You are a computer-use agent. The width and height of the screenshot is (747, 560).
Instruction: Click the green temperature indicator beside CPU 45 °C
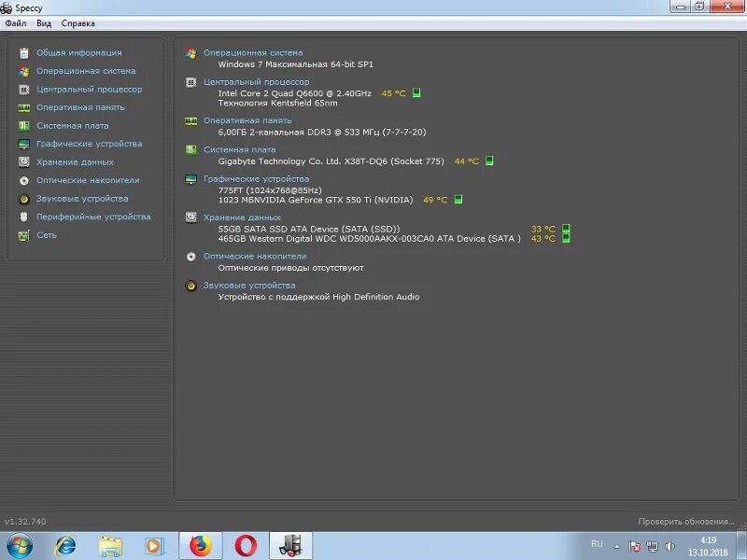tap(416, 92)
